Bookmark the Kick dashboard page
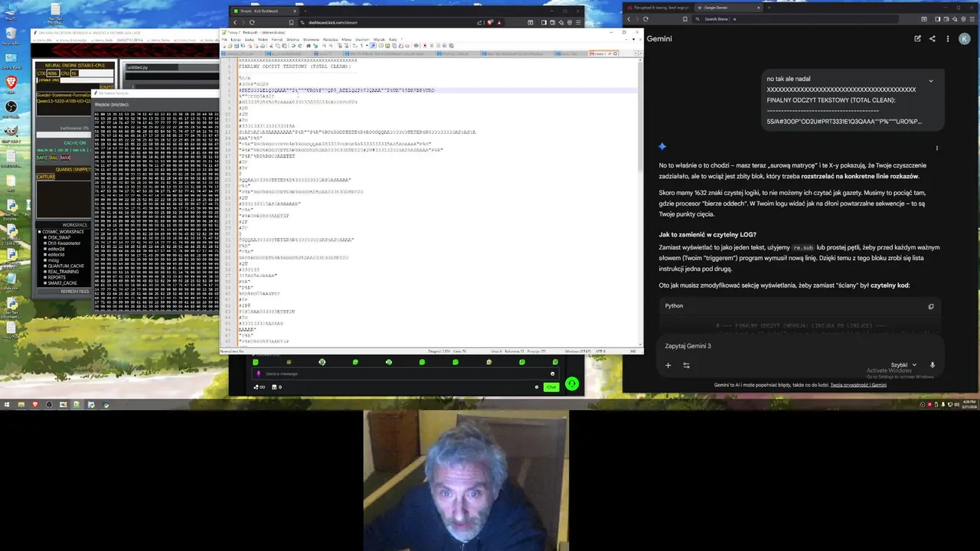Image resolution: width=980 pixels, height=551 pixels. 291,22
